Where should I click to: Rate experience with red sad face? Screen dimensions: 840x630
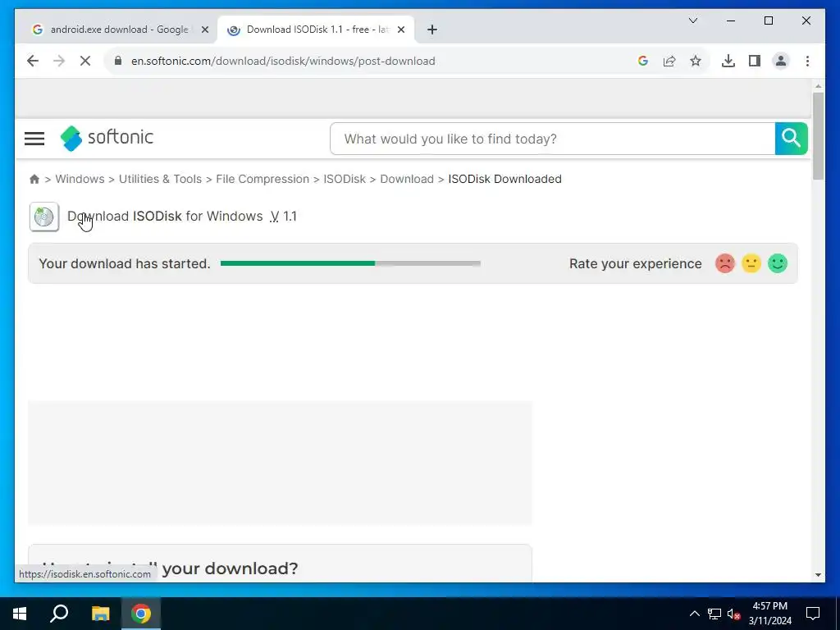point(725,263)
